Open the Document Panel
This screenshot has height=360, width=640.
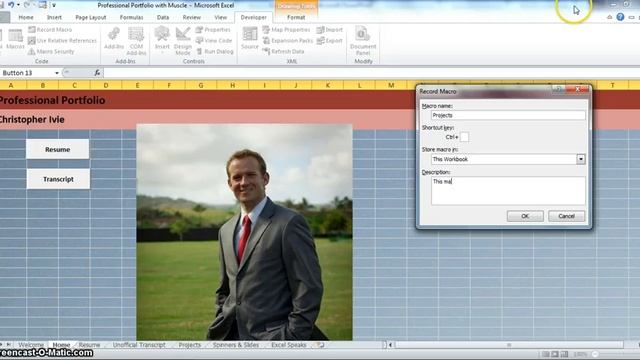coord(363,41)
